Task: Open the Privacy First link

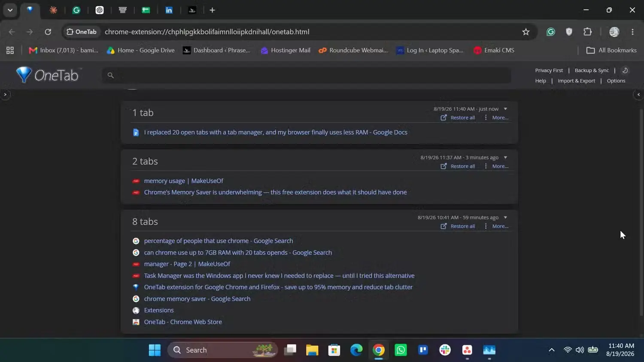Action: pyautogui.click(x=549, y=70)
